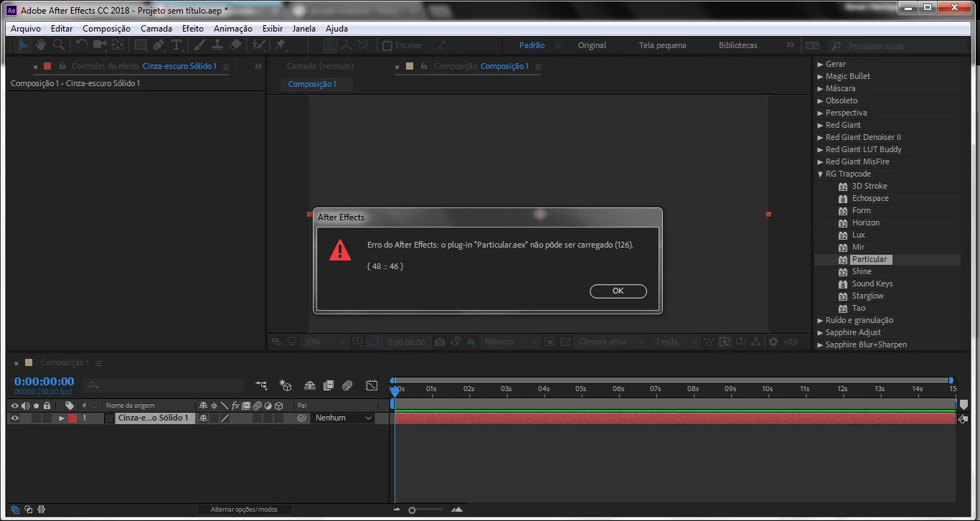Select the Pen tool
The width and height of the screenshot is (980, 521).
tap(159, 45)
